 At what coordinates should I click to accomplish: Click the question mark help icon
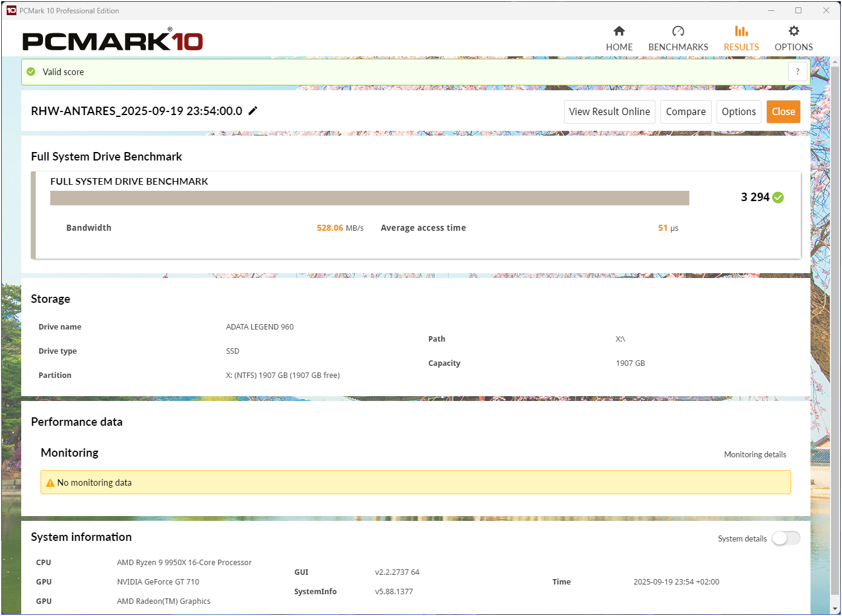(797, 71)
